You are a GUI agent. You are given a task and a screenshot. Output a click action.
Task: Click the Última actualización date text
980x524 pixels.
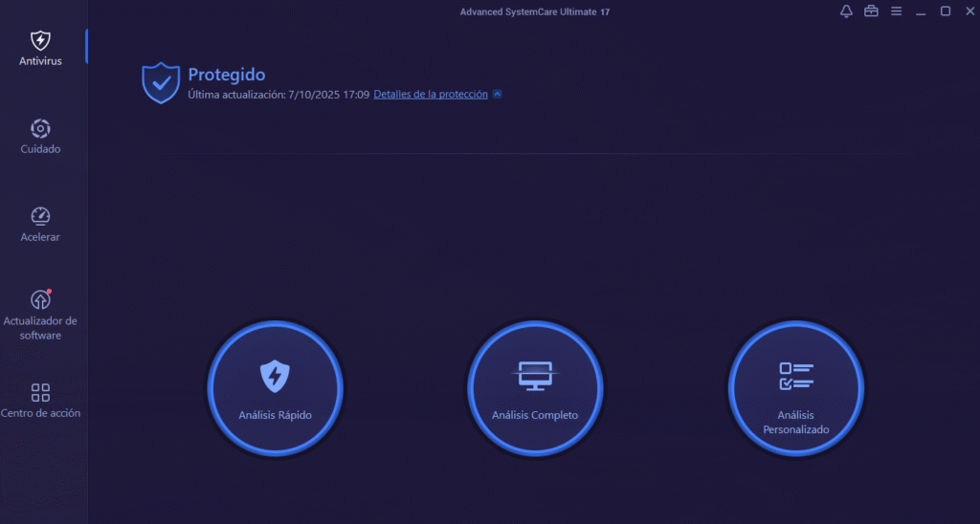coord(278,95)
